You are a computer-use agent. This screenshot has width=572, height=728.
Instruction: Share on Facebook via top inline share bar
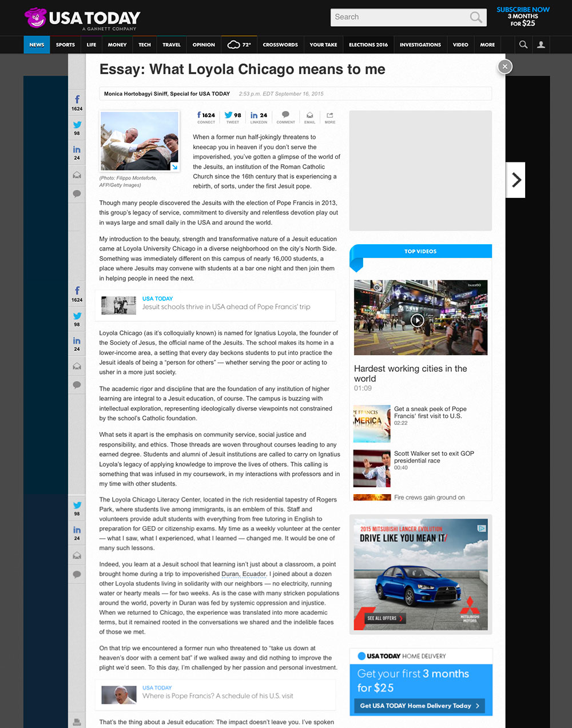tap(206, 117)
